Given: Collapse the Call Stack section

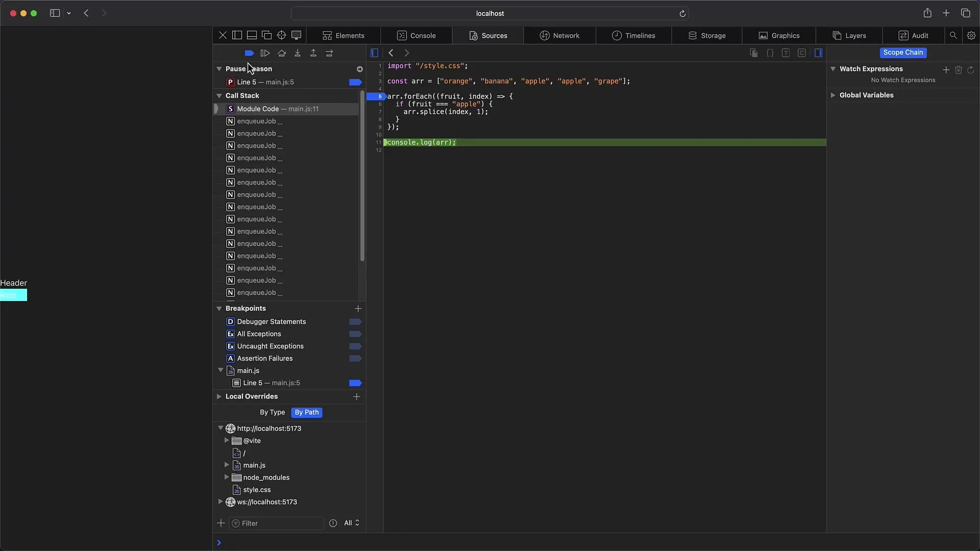Looking at the screenshot, I should pyautogui.click(x=219, y=96).
